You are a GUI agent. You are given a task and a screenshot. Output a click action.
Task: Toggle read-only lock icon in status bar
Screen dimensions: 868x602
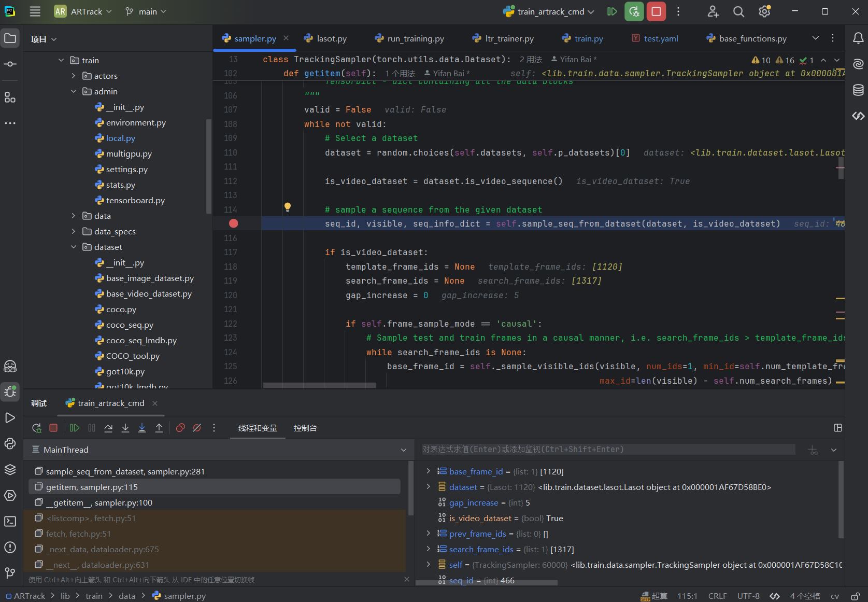coord(856,596)
